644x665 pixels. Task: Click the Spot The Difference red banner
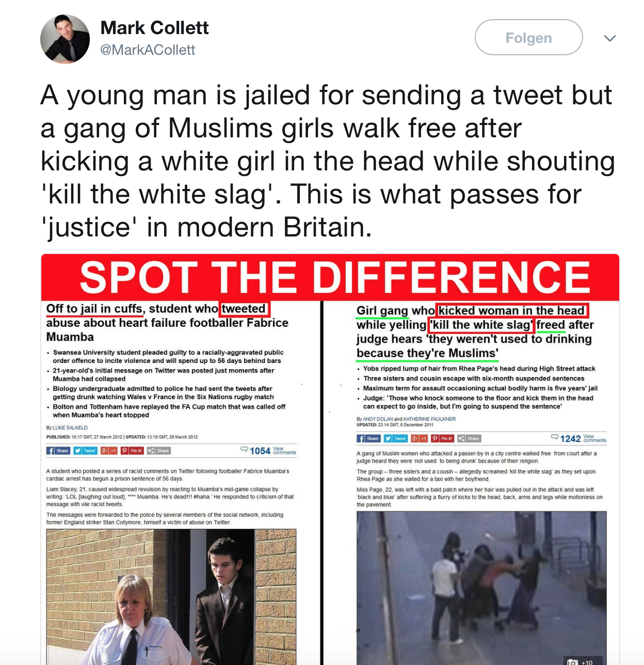click(x=330, y=277)
